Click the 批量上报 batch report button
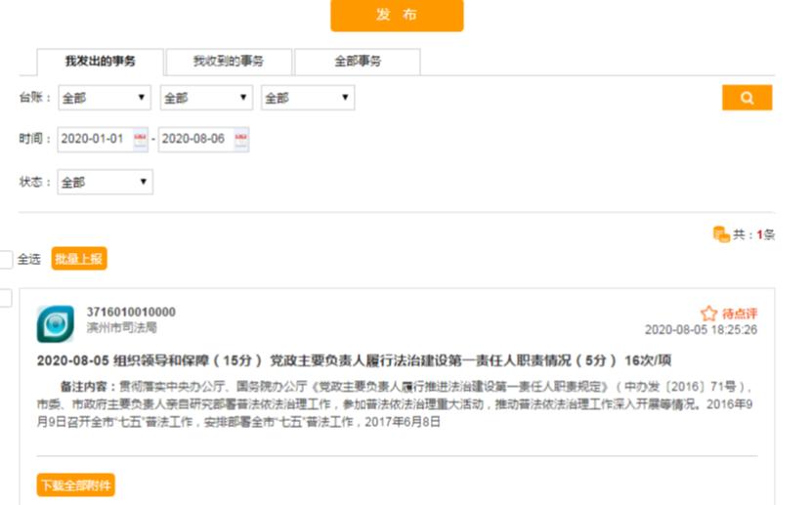Viewport: 812px width, 505px height. pos(79,259)
